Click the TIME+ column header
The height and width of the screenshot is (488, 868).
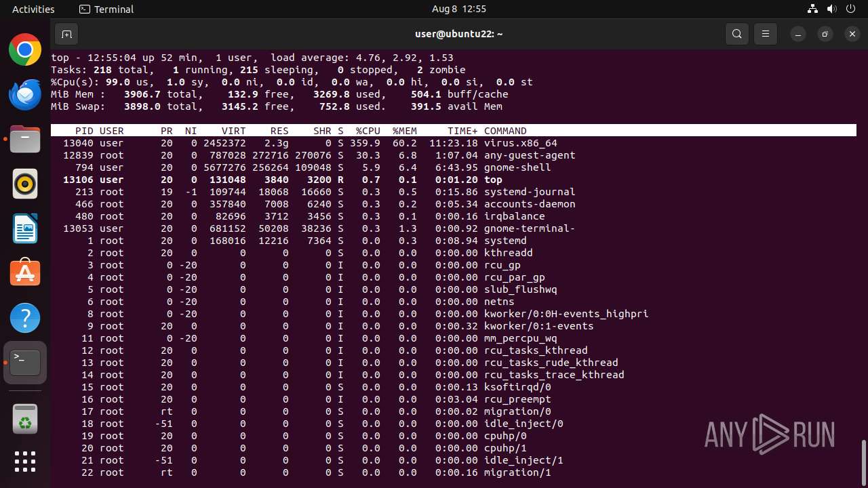462,131
